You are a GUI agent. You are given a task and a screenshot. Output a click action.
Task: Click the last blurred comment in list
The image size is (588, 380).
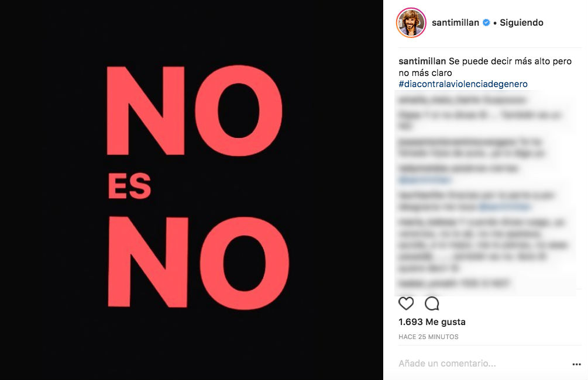[x=454, y=284]
